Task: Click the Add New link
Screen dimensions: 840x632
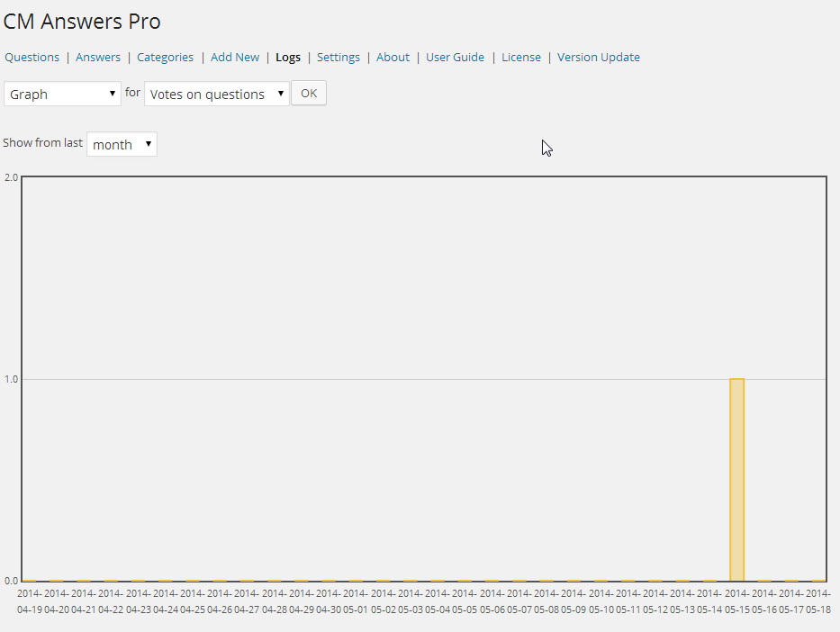Action: coord(235,58)
